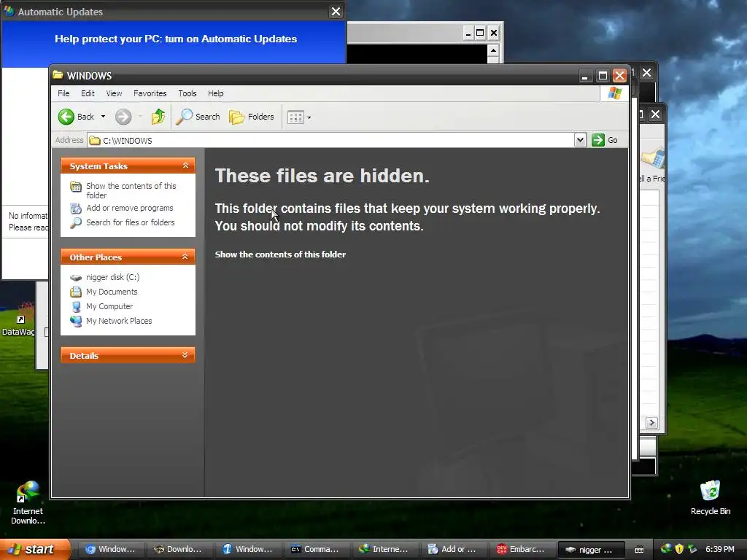Image resolution: width=747 pixels, height=560 pixels.
Task: Select the Recycle Bin desktop icon
Action: pyautogui.click(x=711, y=498)
